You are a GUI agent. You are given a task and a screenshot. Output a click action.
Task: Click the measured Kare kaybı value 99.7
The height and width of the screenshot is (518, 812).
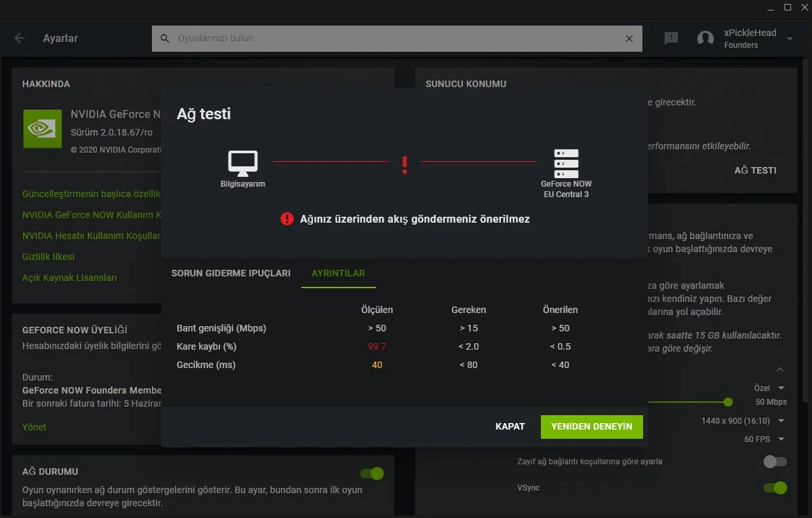tap(377, 346)
